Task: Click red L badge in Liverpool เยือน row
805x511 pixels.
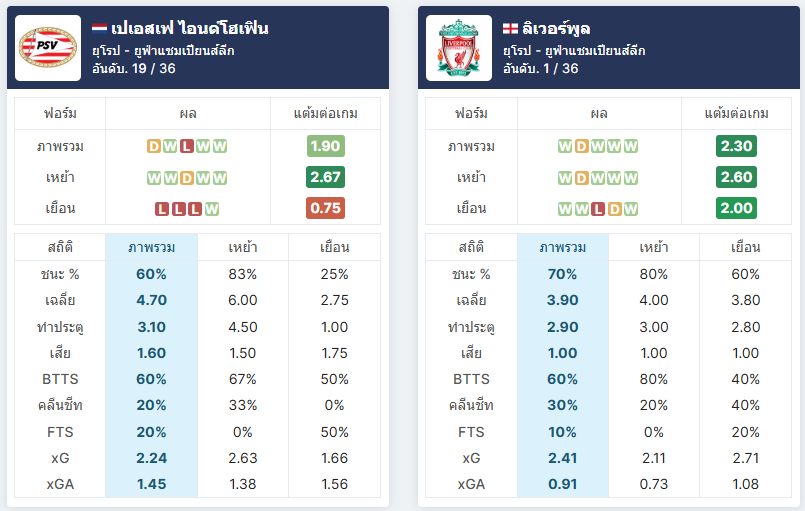Action: pyautogui.click(x=598, y=209)
